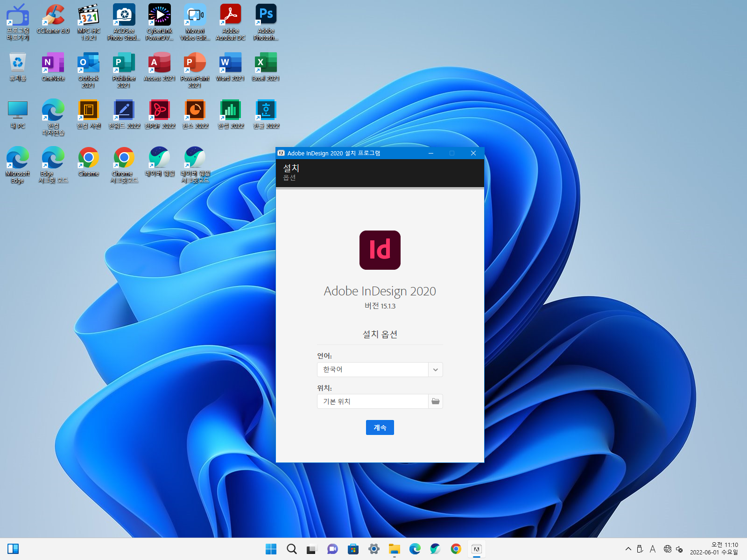Open the clock showing 오전 11:10
The height and width of the screenshot is (560, 747).
point(714,549)
